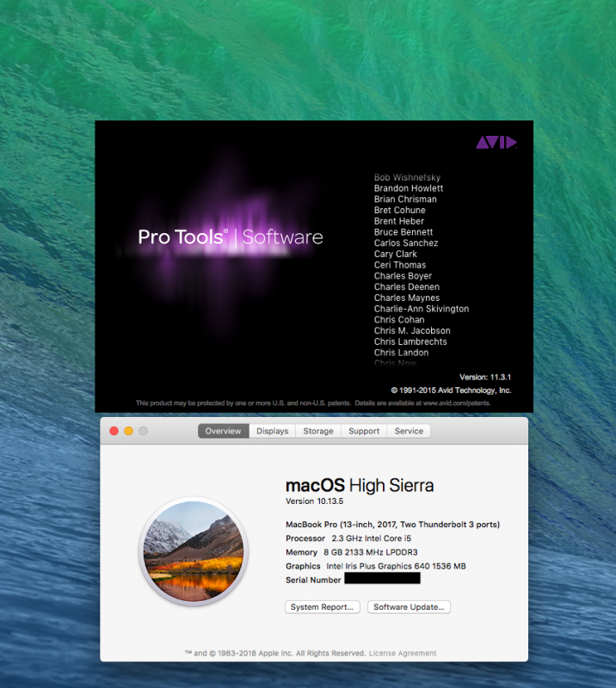Click credit name Chris Lambrechts
This screenshot has width=616, height=688.
click(x=410, y=341)
